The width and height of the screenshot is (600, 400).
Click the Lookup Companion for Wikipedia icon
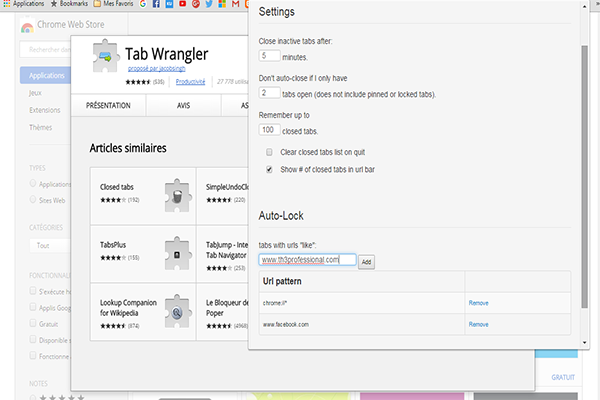177,312
